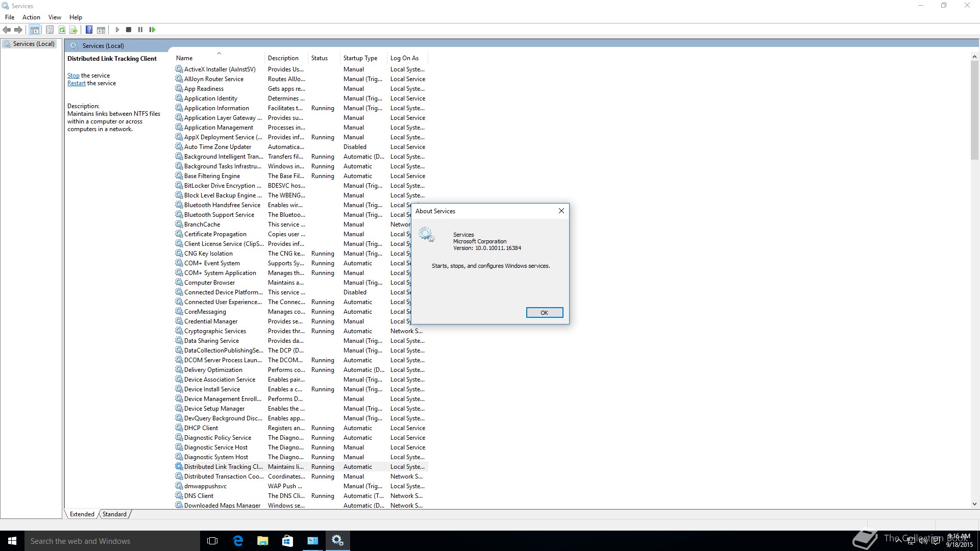Screen dimensions: 980x551
Task: Open the Properties toolbar icon
Action: [x=50, y=30]
